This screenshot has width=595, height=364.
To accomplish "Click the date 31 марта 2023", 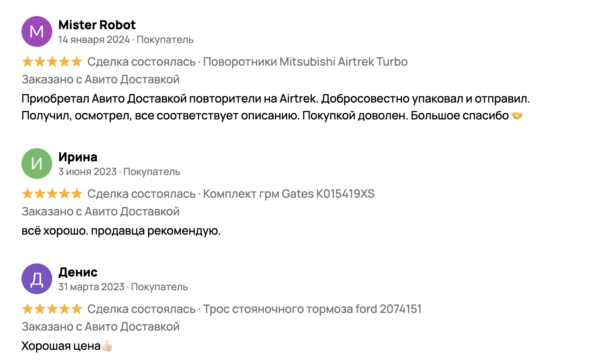I will (91, 287).
